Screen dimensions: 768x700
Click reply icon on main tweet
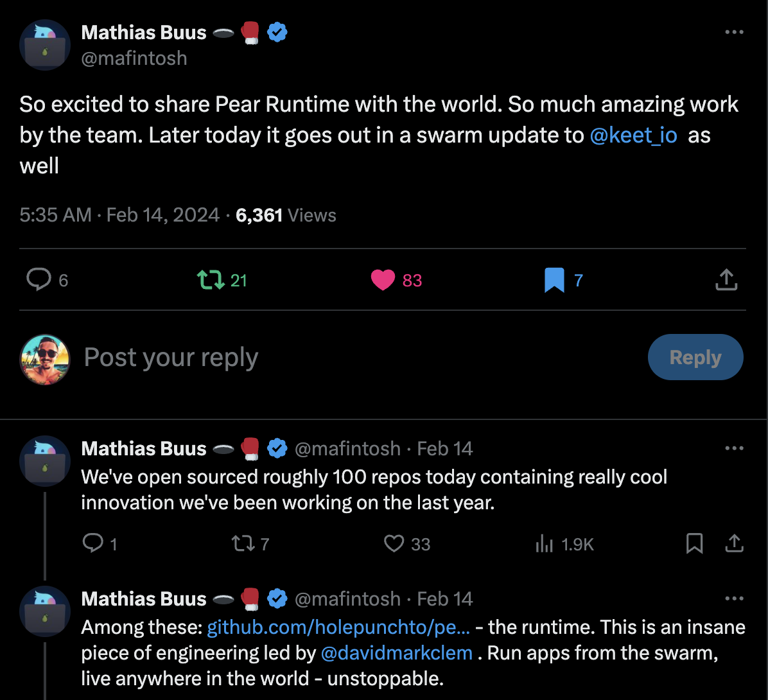point(39,279)
